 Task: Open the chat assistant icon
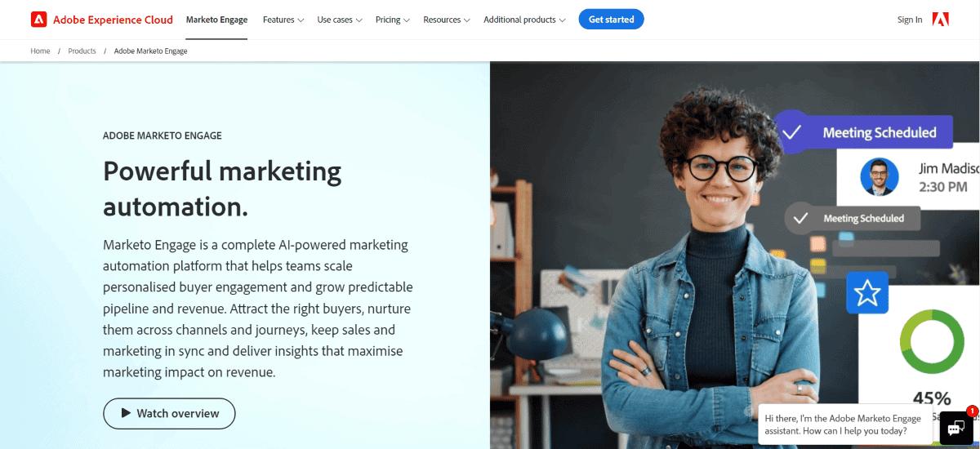point(954,427)
